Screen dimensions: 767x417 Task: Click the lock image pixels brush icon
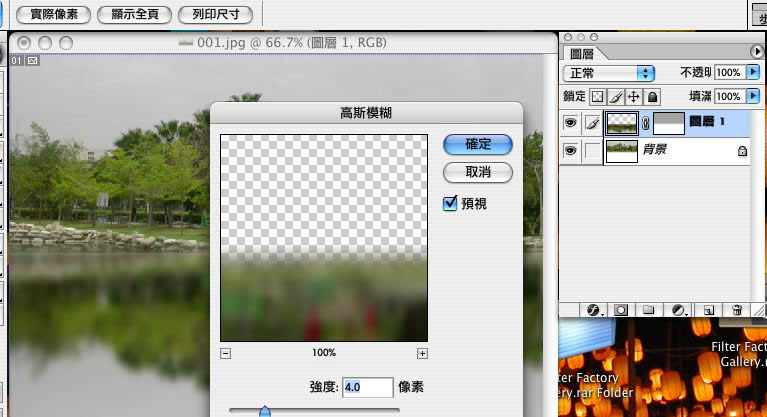616,97
